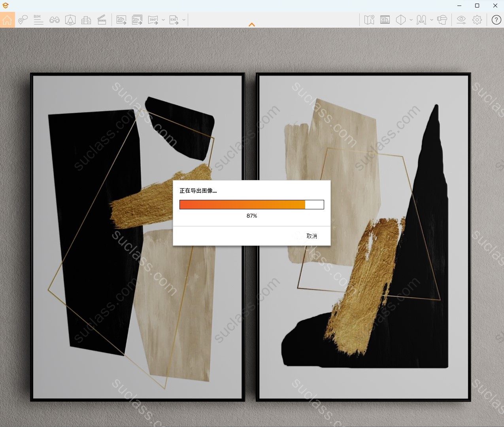504x427 pixels.
Task: Toggle the VR headset icon
Action: (442, 20)
